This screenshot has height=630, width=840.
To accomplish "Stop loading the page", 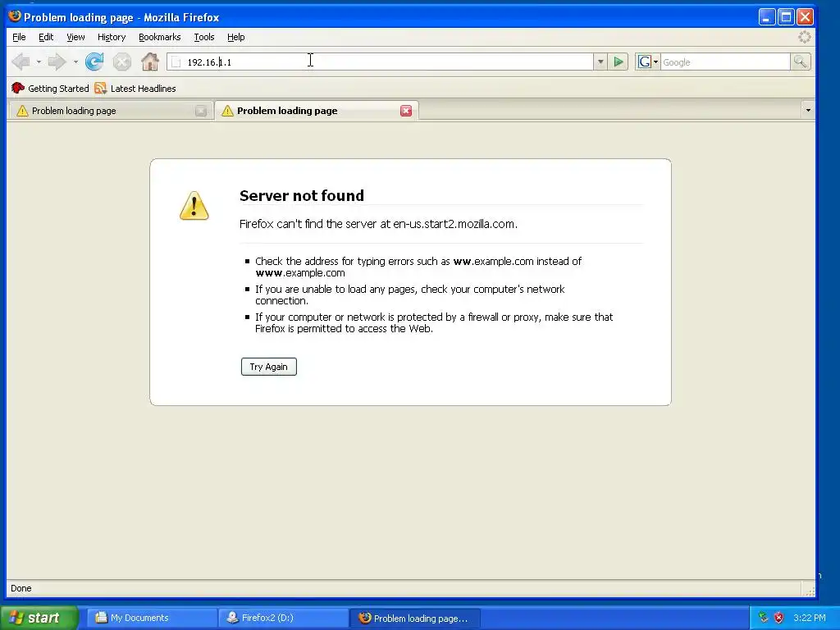I will click(122, 62).
